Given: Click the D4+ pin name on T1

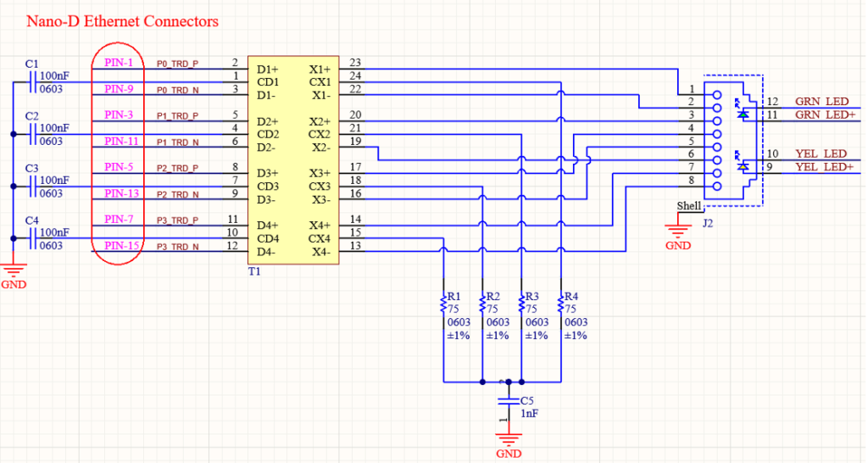Looking at the screenshot, I should 267,226.
